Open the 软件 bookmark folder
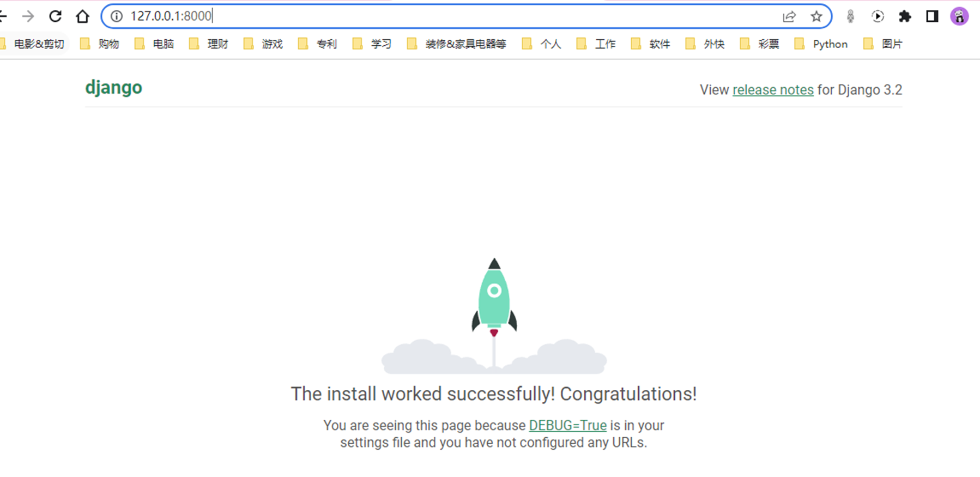This screenshot has height=477, width=980. [x=650, y=44]
